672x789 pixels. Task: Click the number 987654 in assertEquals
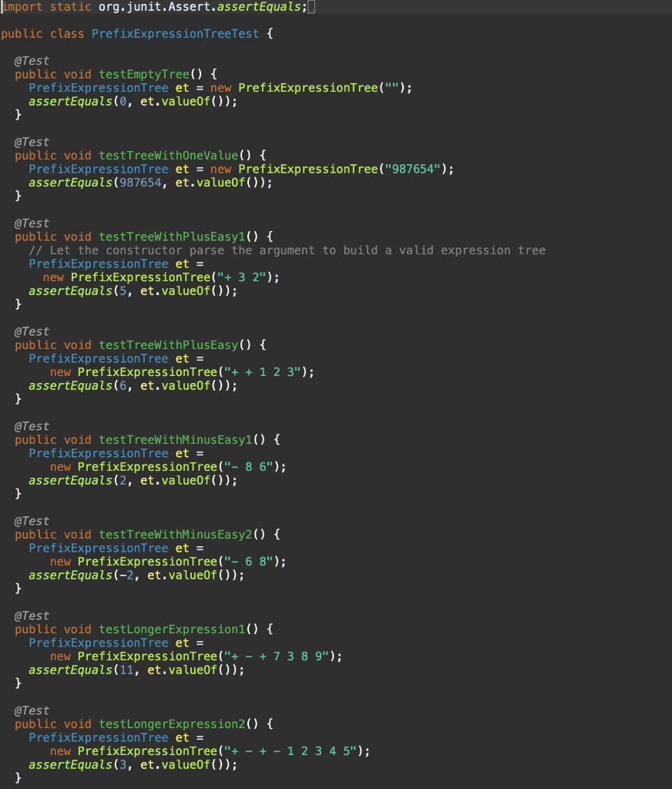[140, 183]
